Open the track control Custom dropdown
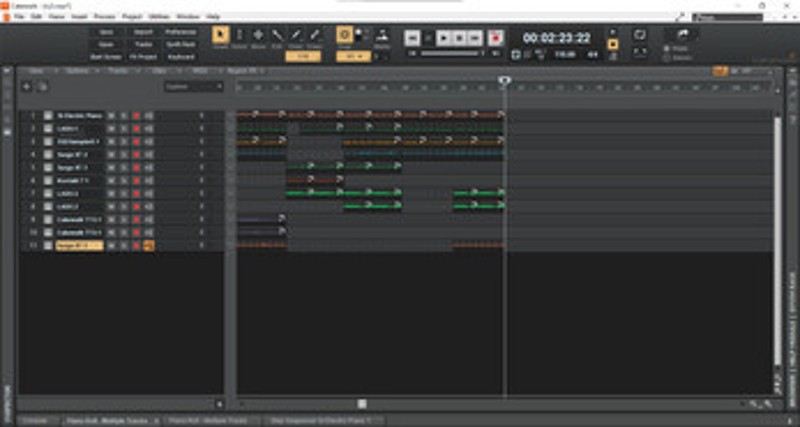The height and width of the screenshot is (427, 800). pos(193,87)
